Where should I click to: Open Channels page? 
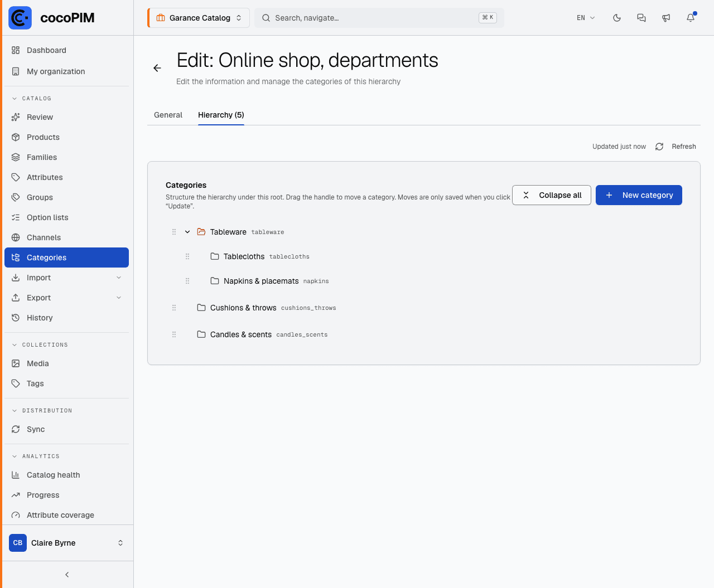pos(66,237)
